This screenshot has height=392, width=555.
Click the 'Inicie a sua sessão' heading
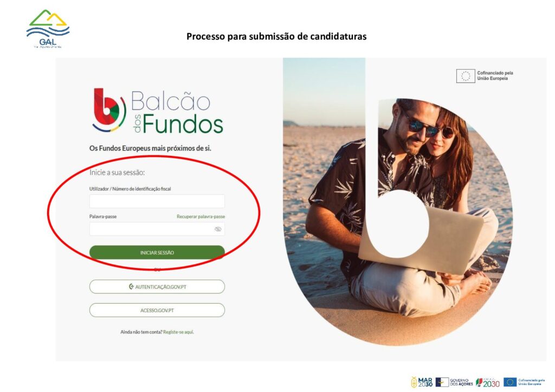117,173
